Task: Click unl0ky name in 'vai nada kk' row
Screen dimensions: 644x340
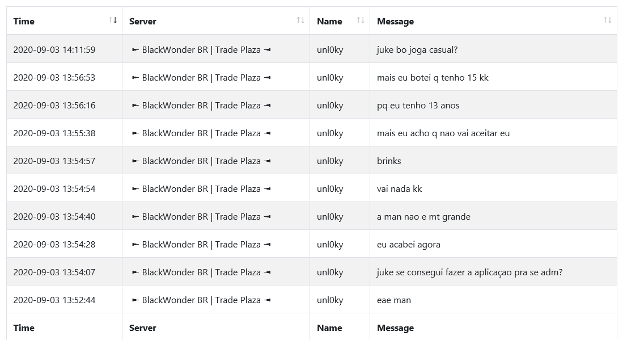Action: 330,189
